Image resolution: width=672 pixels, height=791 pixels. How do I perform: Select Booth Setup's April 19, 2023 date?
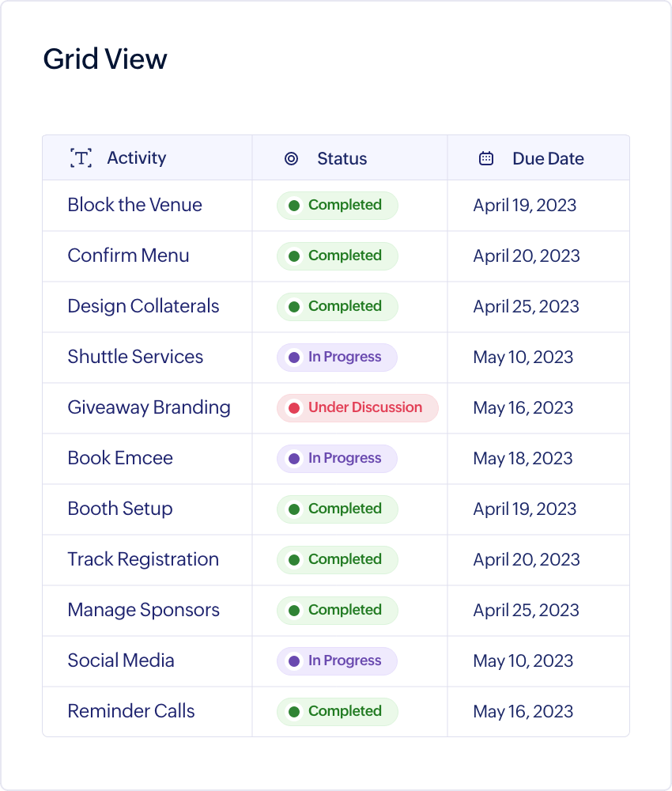pos(524,509)
